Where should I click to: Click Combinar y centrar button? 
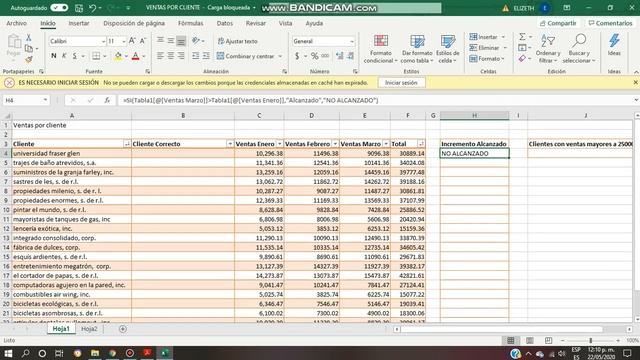pyautogui.click(x=246, y=56)
